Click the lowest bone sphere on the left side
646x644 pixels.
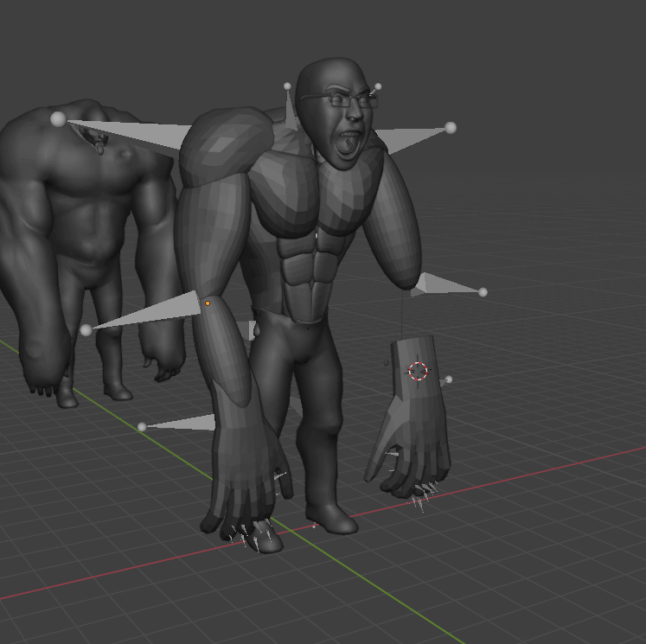tap(142, 427)
